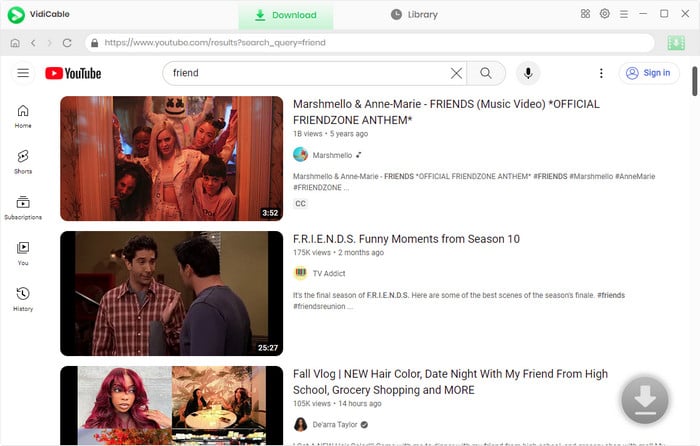Click the lock icon in the address bar

[x=95, y=43]
